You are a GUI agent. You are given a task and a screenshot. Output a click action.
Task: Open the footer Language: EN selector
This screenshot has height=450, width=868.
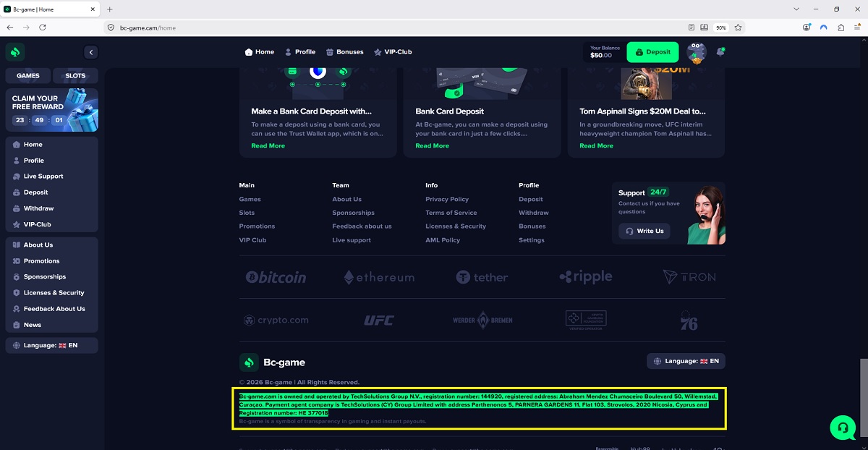click(686, 361)
